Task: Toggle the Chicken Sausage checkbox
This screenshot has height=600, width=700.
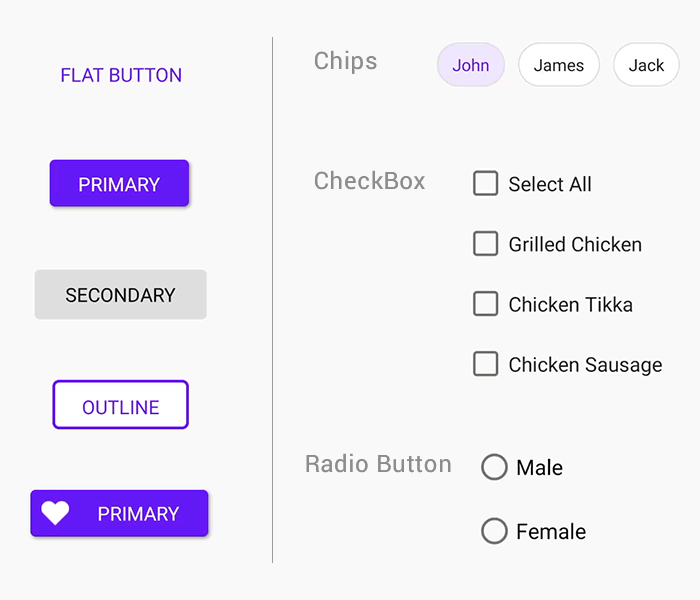Action: (x=486, y=364)
